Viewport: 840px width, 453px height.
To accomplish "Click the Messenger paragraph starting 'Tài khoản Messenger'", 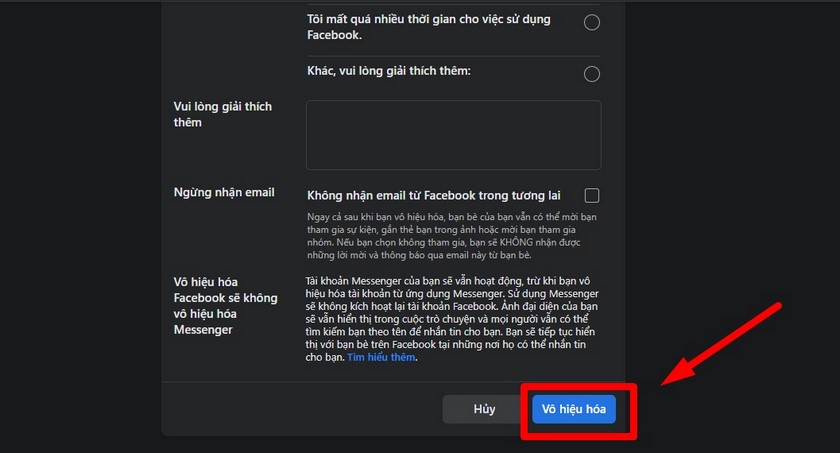I will 452,318.
